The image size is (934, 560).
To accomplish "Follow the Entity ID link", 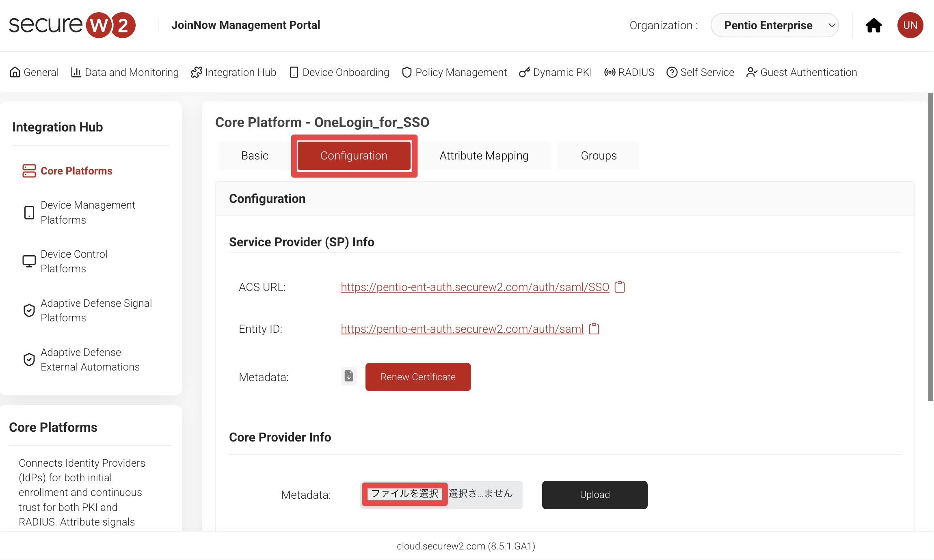I will 462,329.
